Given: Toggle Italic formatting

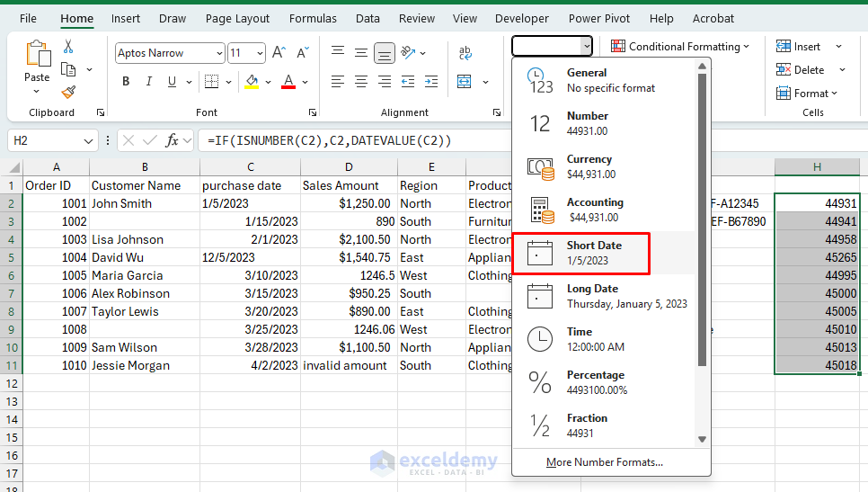Looking at the screenshot, I should click(x=148, y=82).
